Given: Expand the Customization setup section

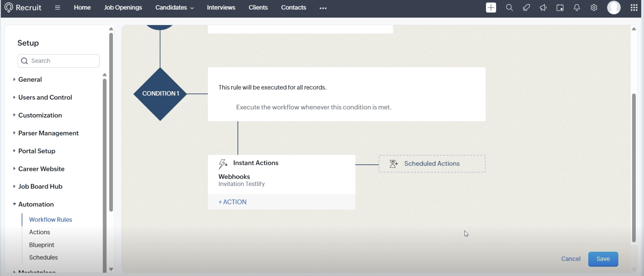Looking at the screenshot, I should point(40,115).
